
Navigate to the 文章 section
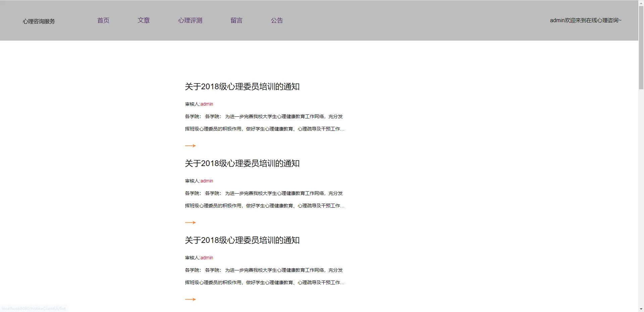pyautogui.click(x=144, y=20)
